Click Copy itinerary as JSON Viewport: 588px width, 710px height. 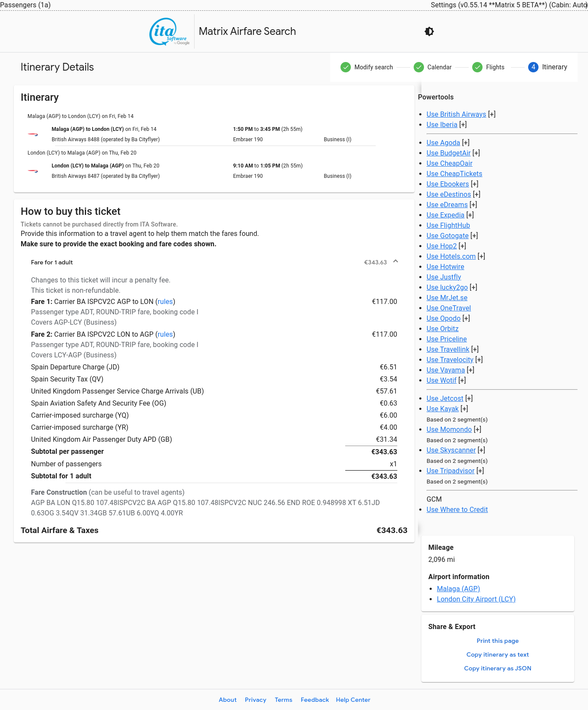point(498,668)
